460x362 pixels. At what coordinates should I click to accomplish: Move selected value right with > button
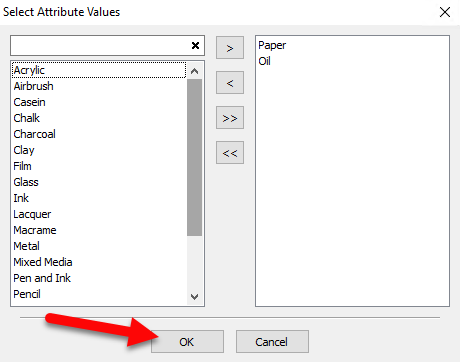pyautogui.click(x=230, y=48)
